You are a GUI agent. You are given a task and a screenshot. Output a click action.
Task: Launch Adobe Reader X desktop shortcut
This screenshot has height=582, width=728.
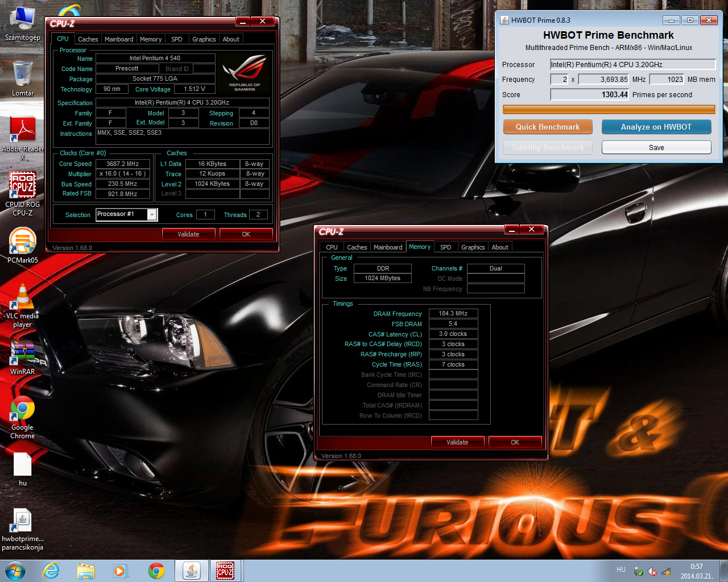coord(23,138)
